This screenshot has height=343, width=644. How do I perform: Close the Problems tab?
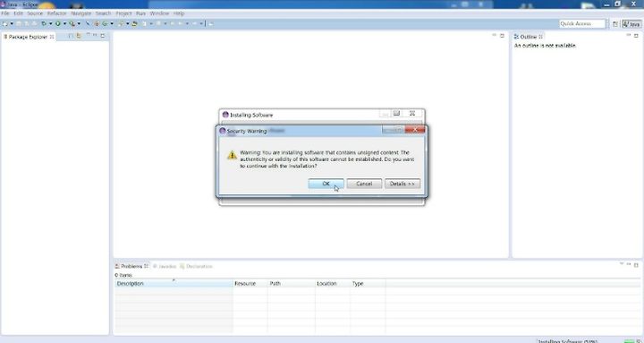point(146,266)
